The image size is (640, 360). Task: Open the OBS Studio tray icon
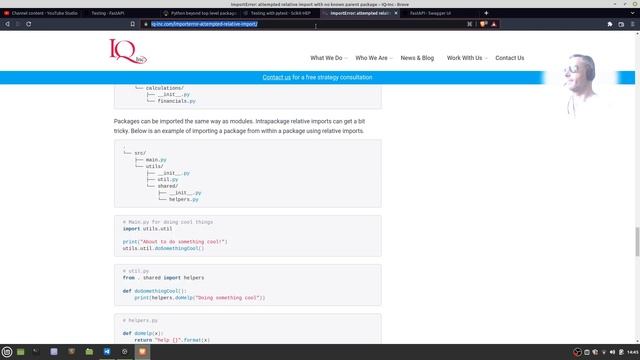click(577, 352)
